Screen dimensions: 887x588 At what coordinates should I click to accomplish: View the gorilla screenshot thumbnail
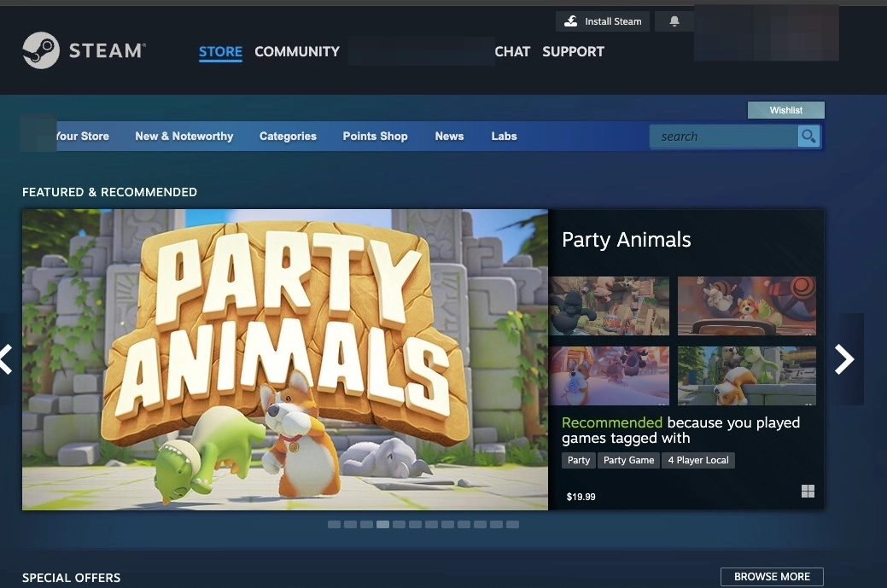pyautogui.click(x=609, y=306)
